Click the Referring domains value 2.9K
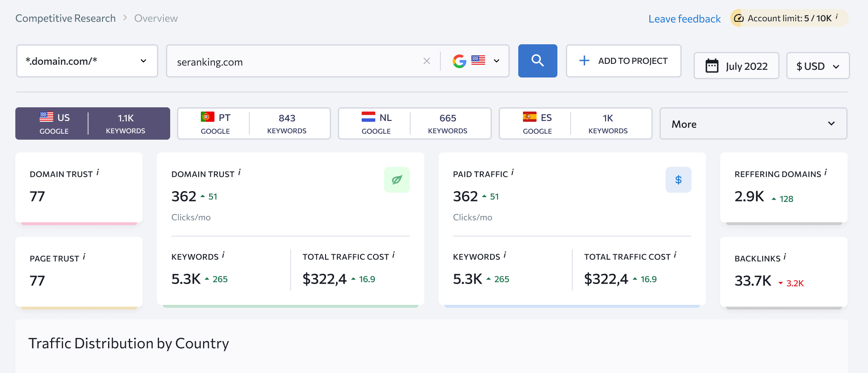The height and width of the screenshot is (373, 868). point(749,197)
